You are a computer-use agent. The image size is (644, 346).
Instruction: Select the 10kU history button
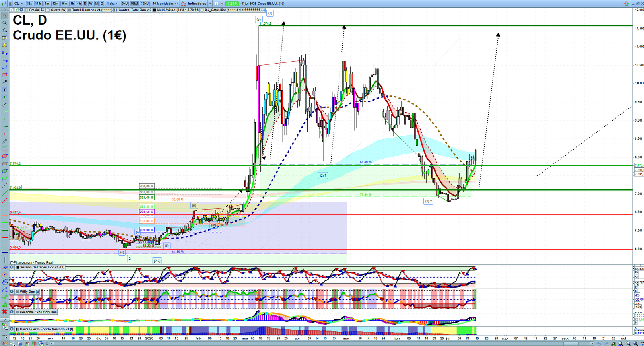pyautogui.click(x=134, y=3)
